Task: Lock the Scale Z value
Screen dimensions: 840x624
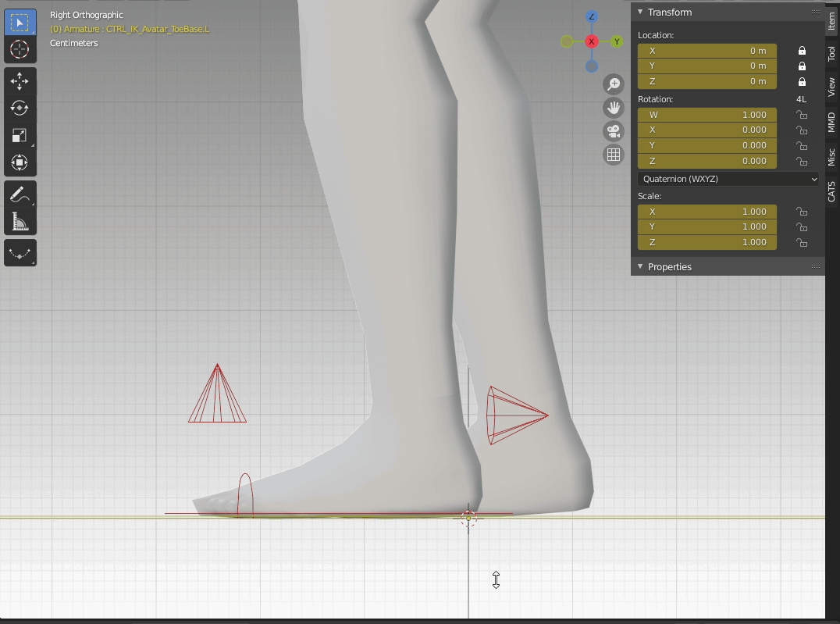Action: 802,243
